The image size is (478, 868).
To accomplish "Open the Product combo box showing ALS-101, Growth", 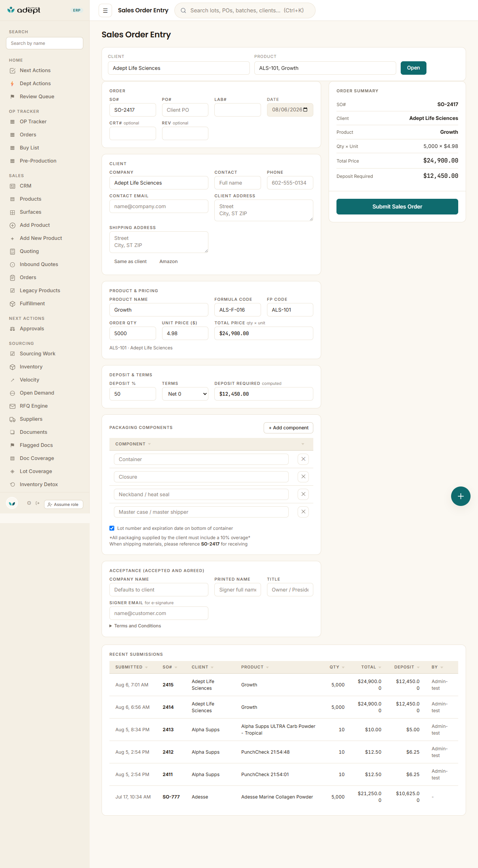I will point(325,68).
